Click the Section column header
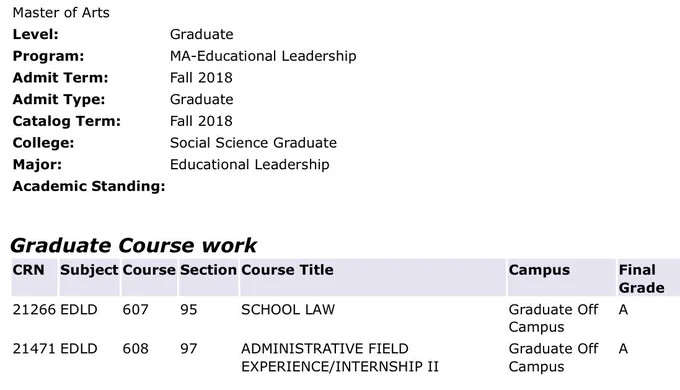This screenshot has width=680, height=390. click(208, 270)
